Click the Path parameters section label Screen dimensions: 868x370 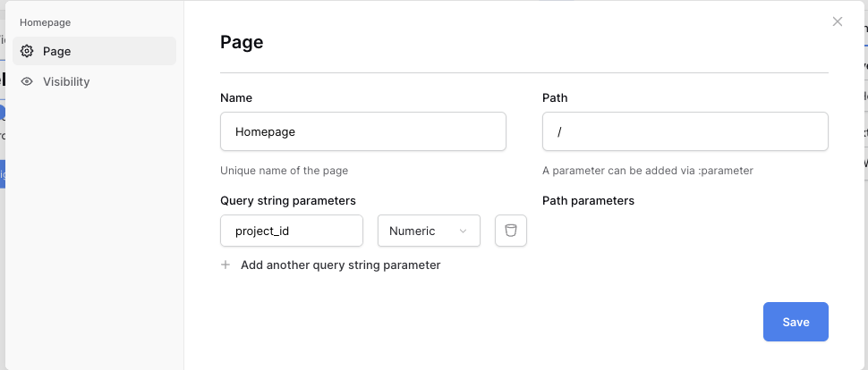pos(588,201)
